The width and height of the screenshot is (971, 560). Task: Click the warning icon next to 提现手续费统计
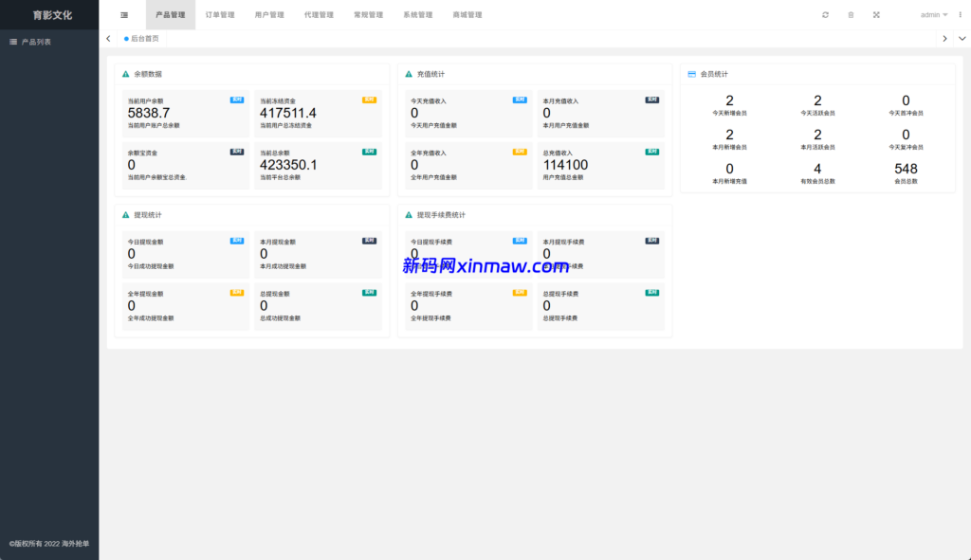[409, 215]
